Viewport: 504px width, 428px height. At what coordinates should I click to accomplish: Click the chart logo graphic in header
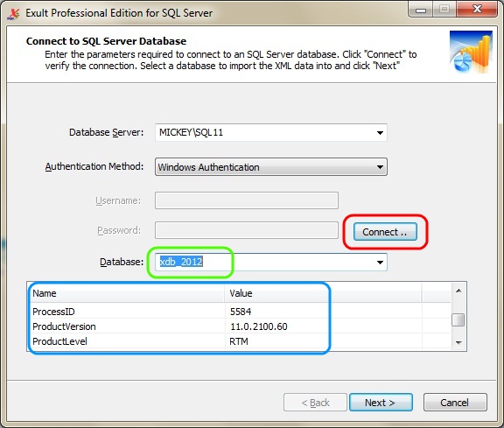[471, 53]
